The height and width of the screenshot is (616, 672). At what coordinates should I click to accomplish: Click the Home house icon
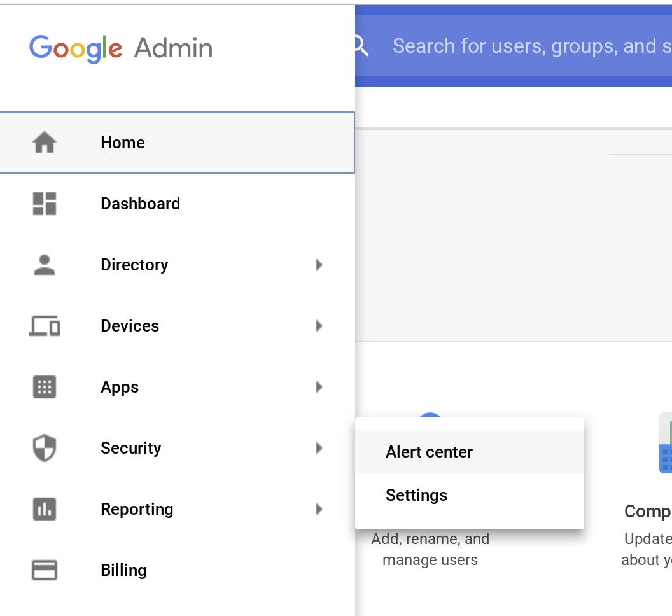pyautogui.click(x=45, y=143)
